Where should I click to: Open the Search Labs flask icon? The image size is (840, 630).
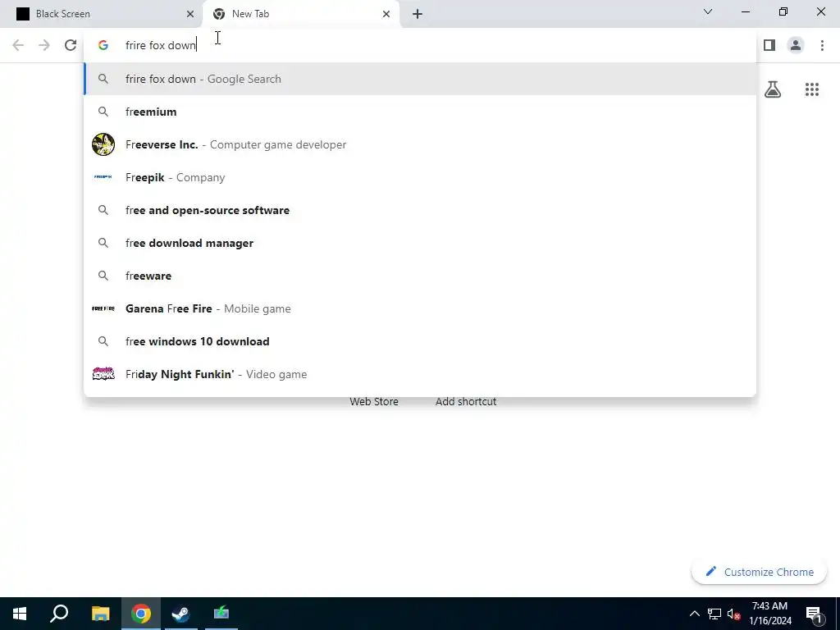[773, 89]
